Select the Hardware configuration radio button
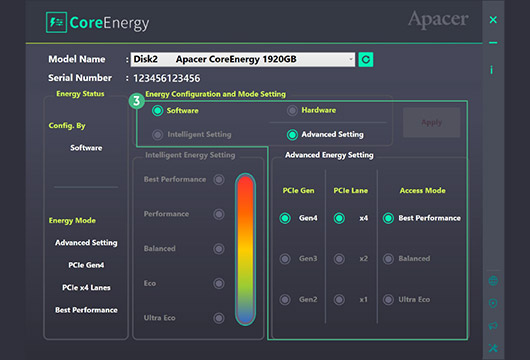530x360 pixels. (292, 110)
